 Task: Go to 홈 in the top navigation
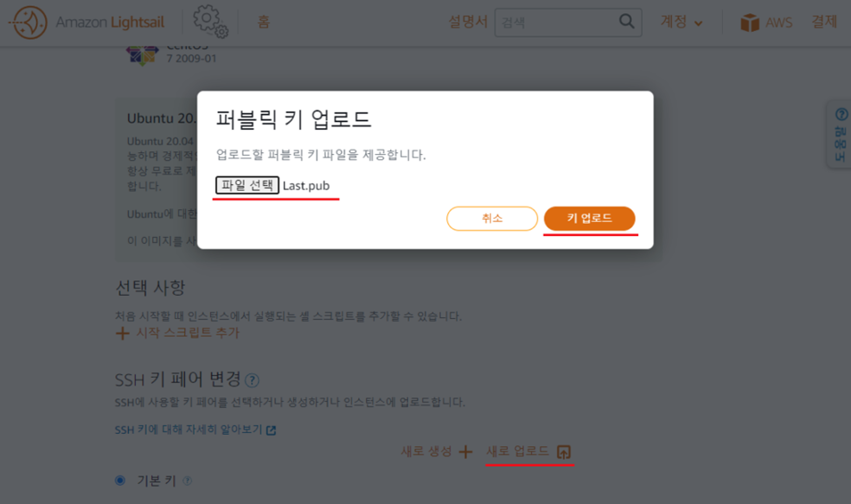coord(263,22)
